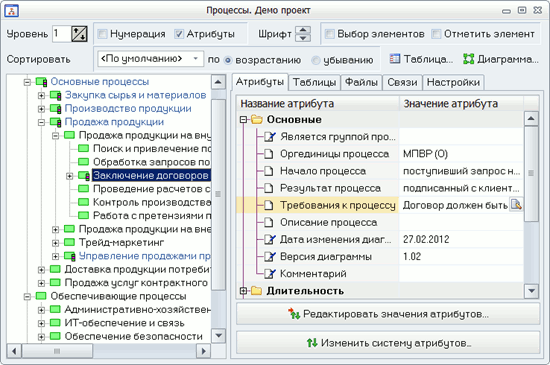
Task: Click the horizontal scrollbar thumb under the process tree
Action: [x=57, y=351]
